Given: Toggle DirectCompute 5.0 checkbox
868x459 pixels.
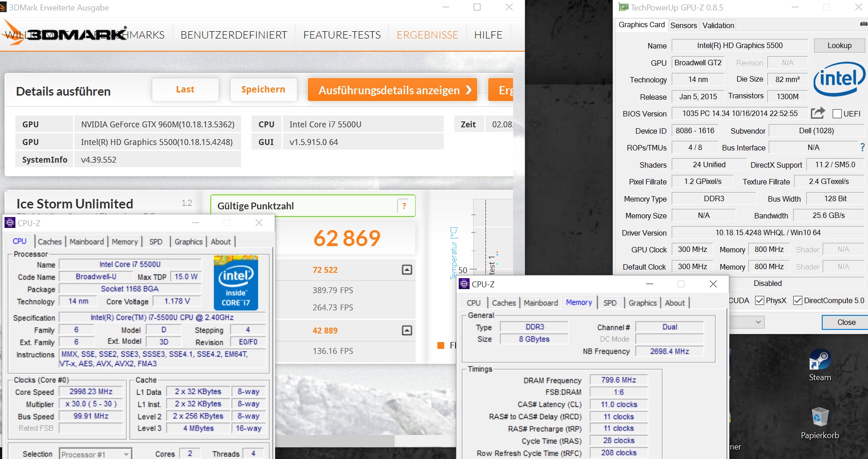Looking at the screenshot, I should click(x=798, y=300).
